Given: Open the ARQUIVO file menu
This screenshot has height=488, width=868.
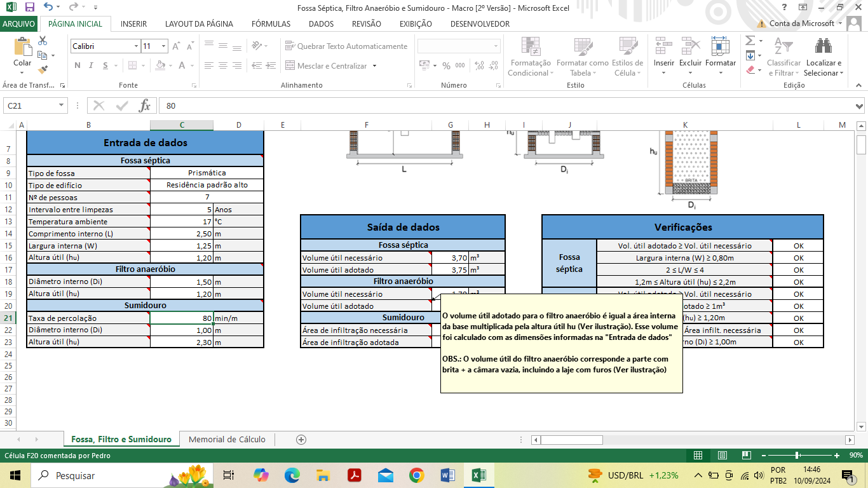Looking at the screenshot, I should tap(19, 24).
